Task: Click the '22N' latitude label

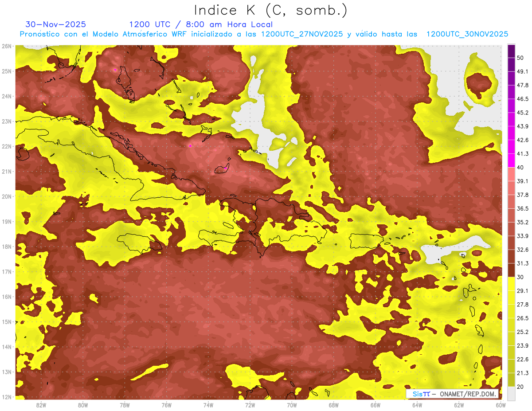Action: [x=7, y=146]
